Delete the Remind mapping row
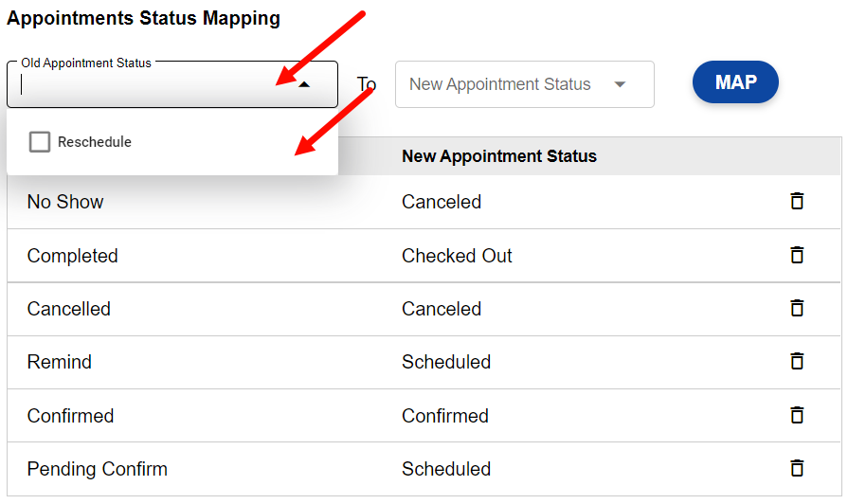The width and height of the screenshot is (848, 504). [x=797, y=361]
